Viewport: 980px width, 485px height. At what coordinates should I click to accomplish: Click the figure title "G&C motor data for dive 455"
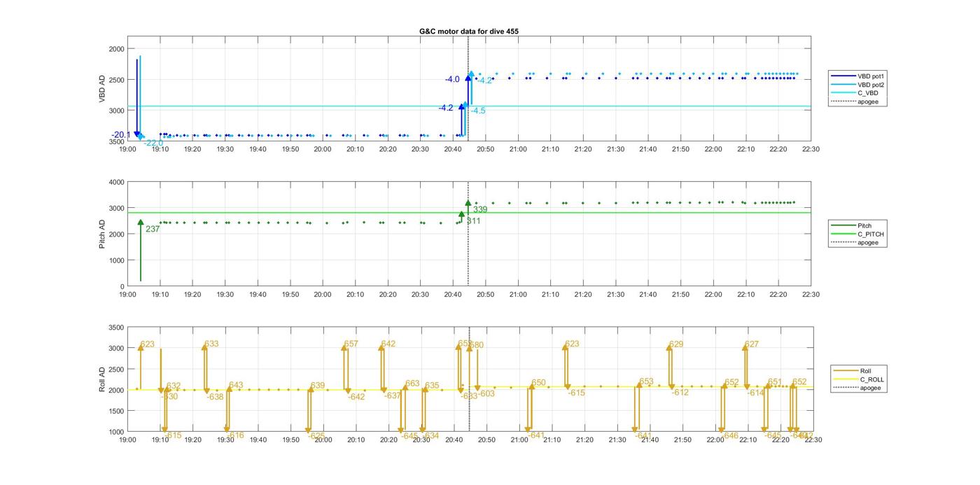pos(469,31)
